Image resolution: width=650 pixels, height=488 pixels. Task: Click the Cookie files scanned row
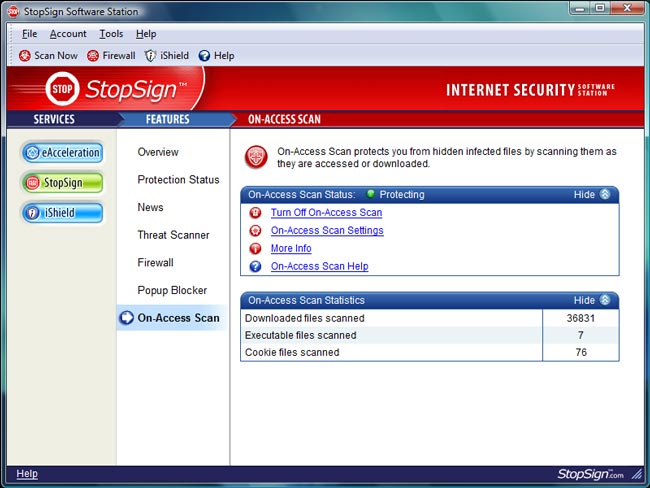[x=430, y=352]
